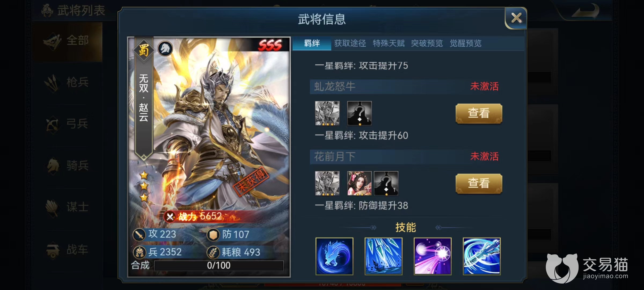
Task: Select the falling spears skill icon
Action: point(383,256)
